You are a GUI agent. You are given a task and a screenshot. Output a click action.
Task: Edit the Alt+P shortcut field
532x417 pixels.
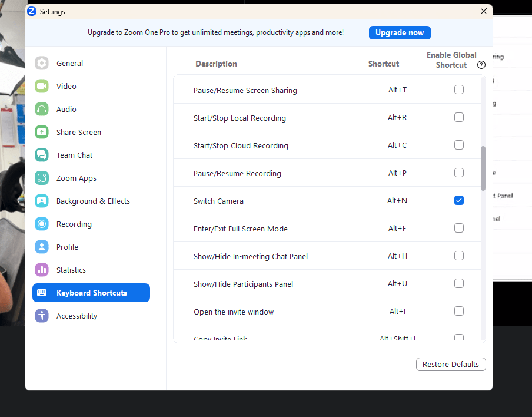pos(397,173)
